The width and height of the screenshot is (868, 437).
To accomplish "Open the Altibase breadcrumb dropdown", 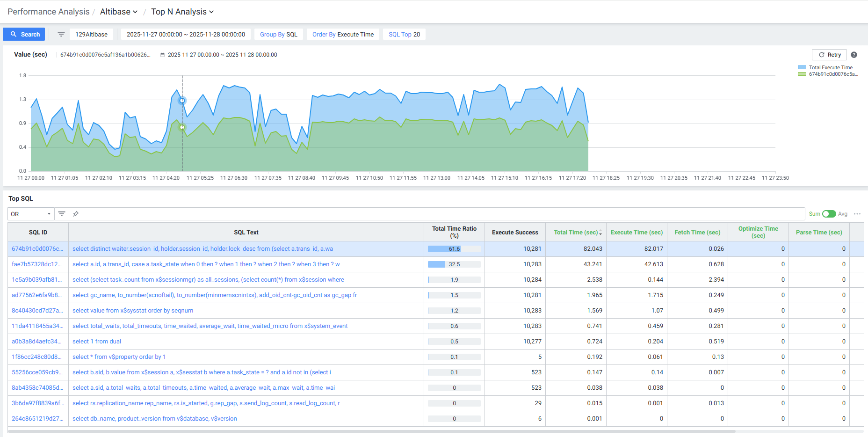I will 119,12.
